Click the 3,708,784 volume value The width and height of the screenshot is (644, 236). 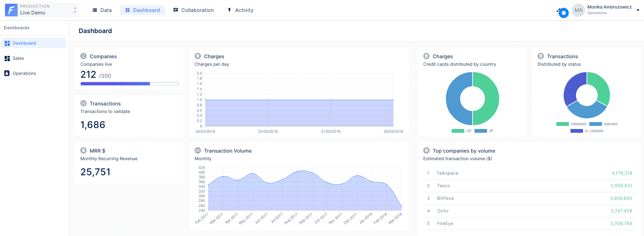(x=621, y=223)
